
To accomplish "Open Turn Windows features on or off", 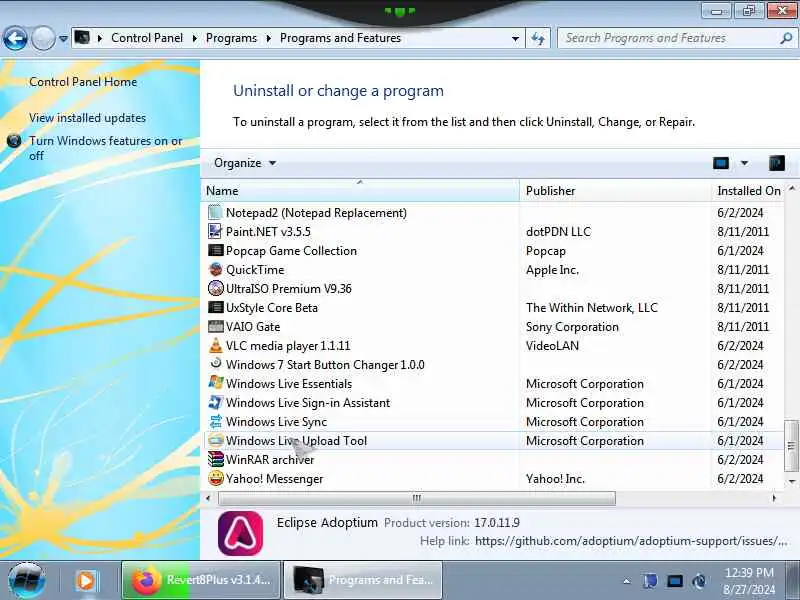I will tap(106, 148).
